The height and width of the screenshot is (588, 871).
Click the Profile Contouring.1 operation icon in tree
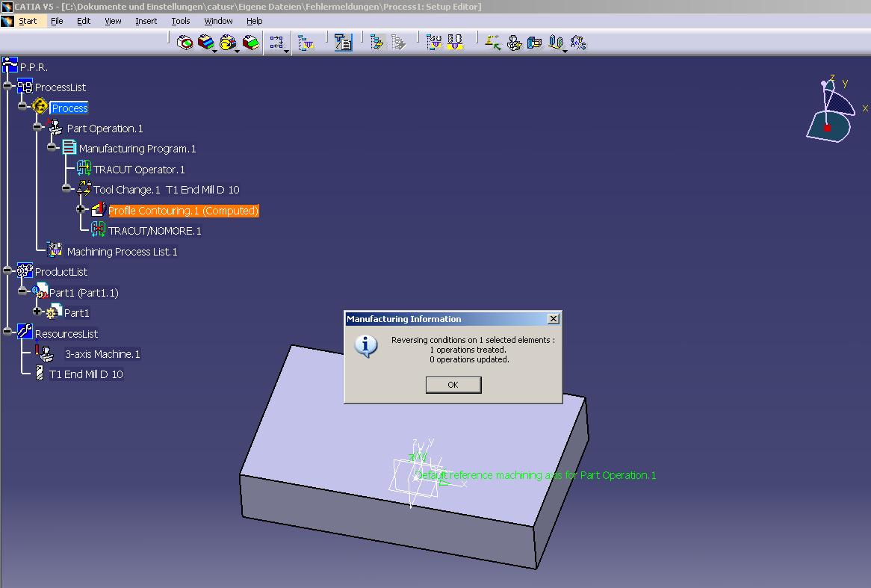tap(99, 209)
